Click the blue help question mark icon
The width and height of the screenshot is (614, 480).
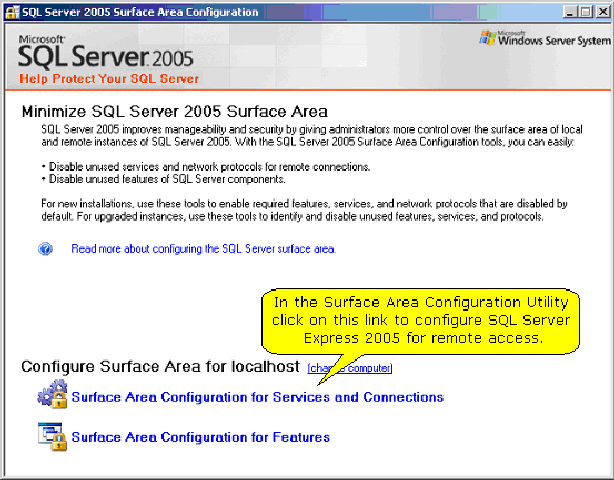[x=45, y=249]
